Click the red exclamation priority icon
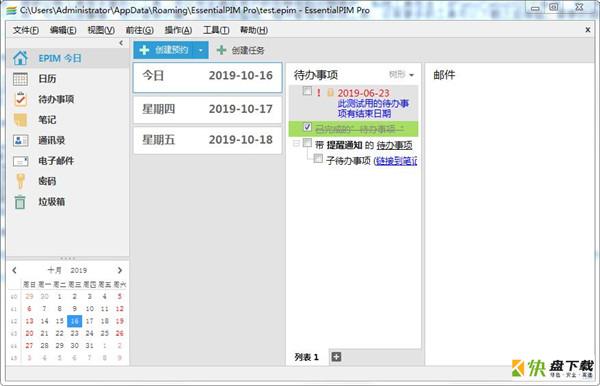 [x=318, y=92]
